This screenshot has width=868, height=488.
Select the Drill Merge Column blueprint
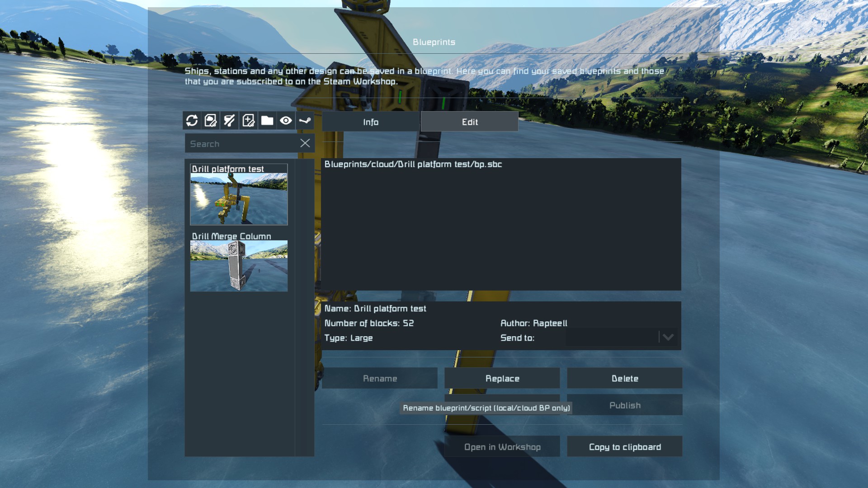(239, 266)
